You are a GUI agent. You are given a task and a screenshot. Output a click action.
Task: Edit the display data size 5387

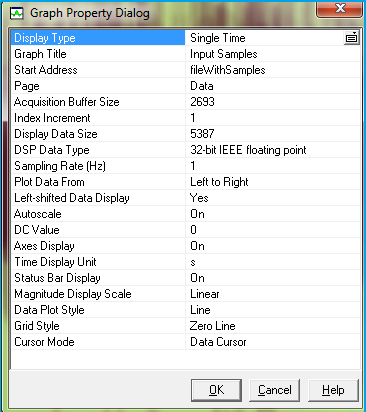[x=202, y=134]
